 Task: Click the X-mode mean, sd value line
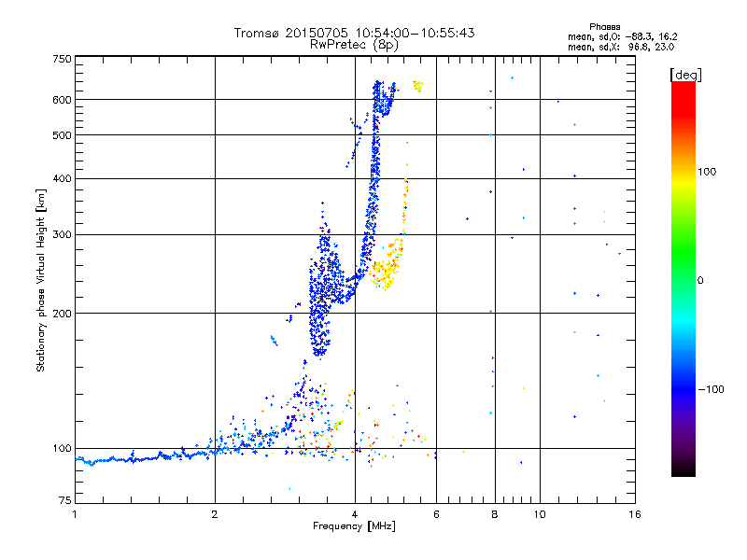615,46
